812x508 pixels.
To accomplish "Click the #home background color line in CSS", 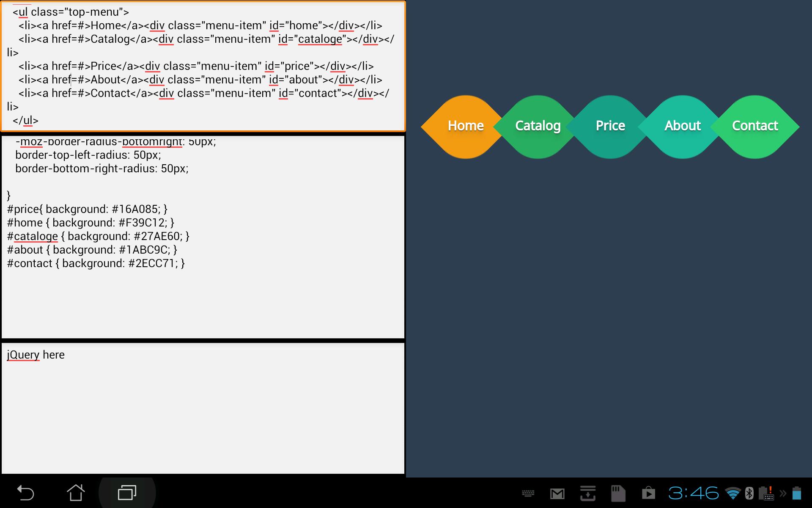I will 91,223.
